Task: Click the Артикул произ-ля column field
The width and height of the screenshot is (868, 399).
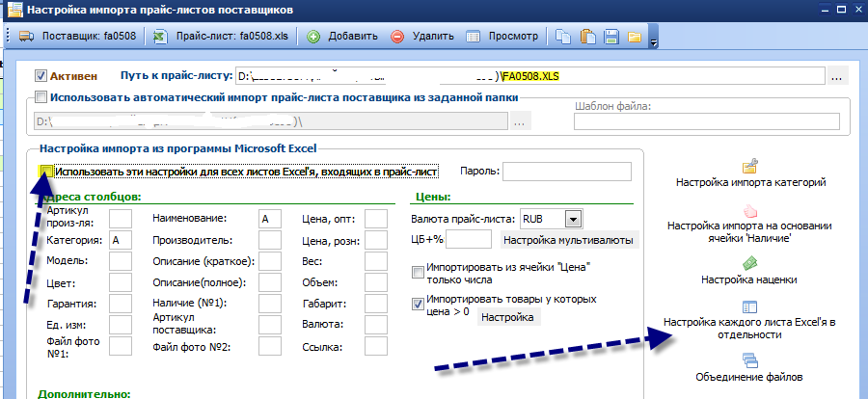Action: pyautogui.click(x=121, y=219)
